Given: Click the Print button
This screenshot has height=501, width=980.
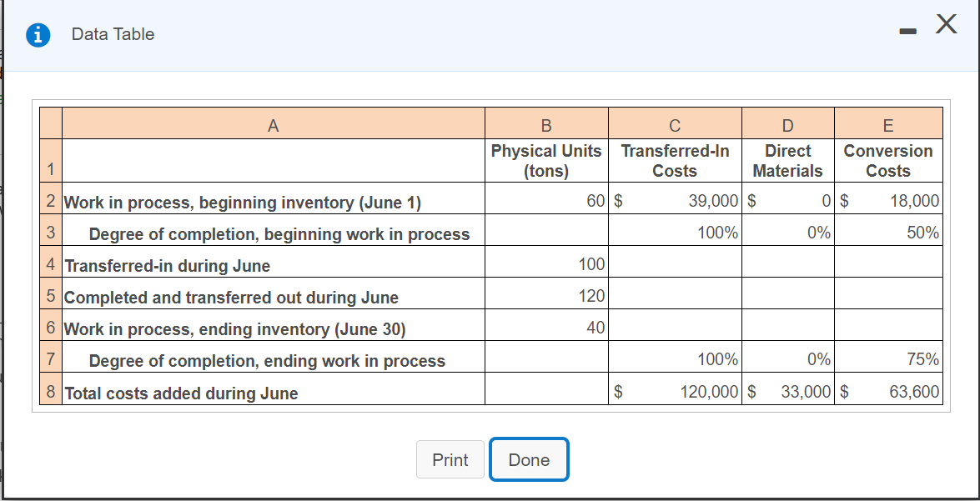Looking at the screenshot, I should coord(450,459).
